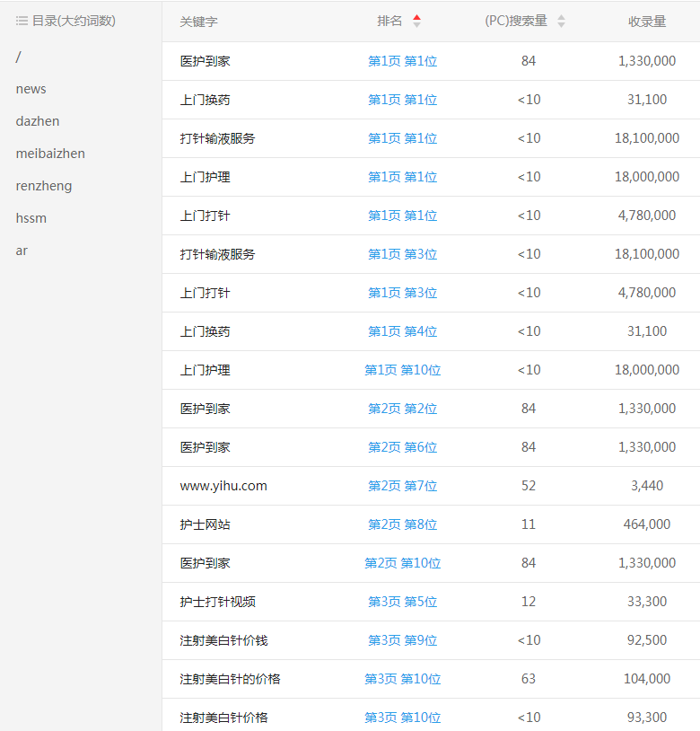Open the 第2页 第8位 ranking link

click(402, 524)
